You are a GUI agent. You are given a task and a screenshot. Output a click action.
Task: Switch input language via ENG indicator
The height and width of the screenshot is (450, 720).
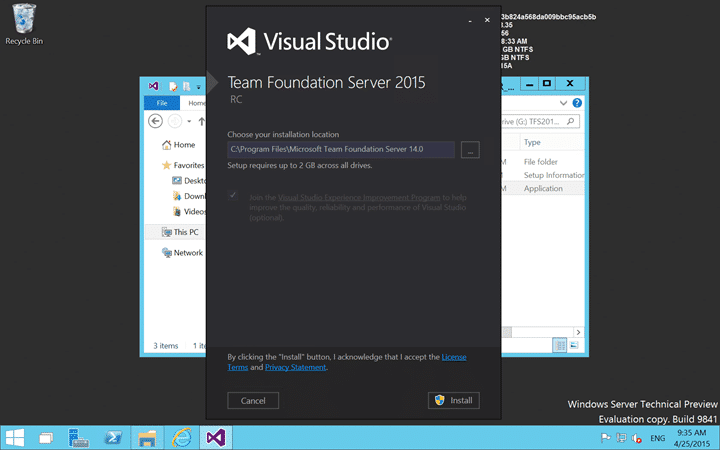coord(658,438)
